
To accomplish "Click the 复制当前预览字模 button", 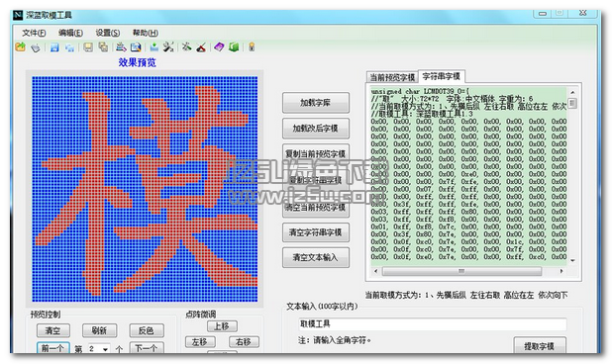I will pos(315,153).
